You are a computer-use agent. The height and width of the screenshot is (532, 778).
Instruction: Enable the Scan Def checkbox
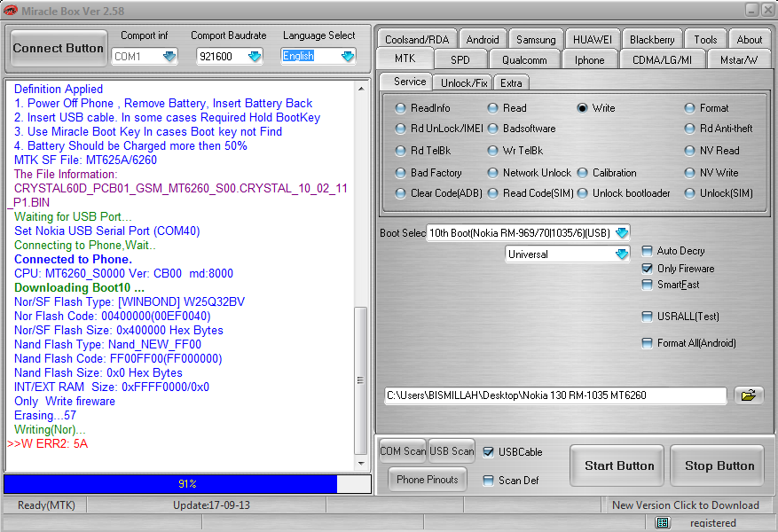pos(488,480)
